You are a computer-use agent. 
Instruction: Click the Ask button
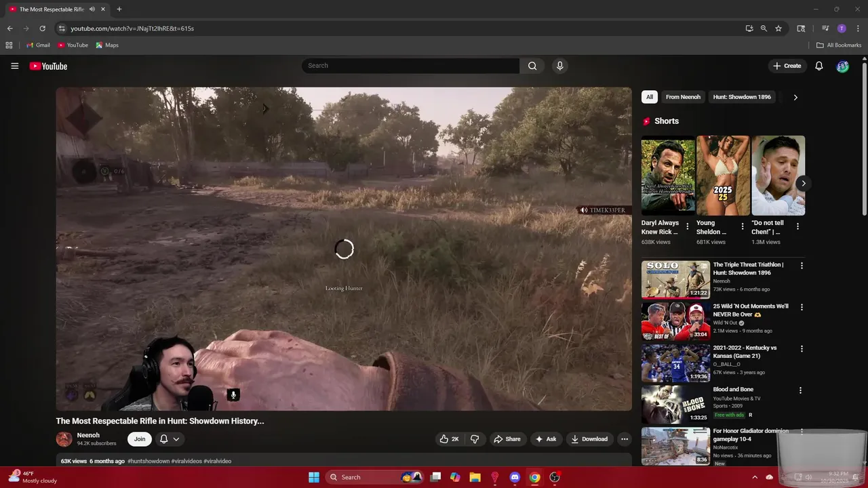tap(546, 439)
